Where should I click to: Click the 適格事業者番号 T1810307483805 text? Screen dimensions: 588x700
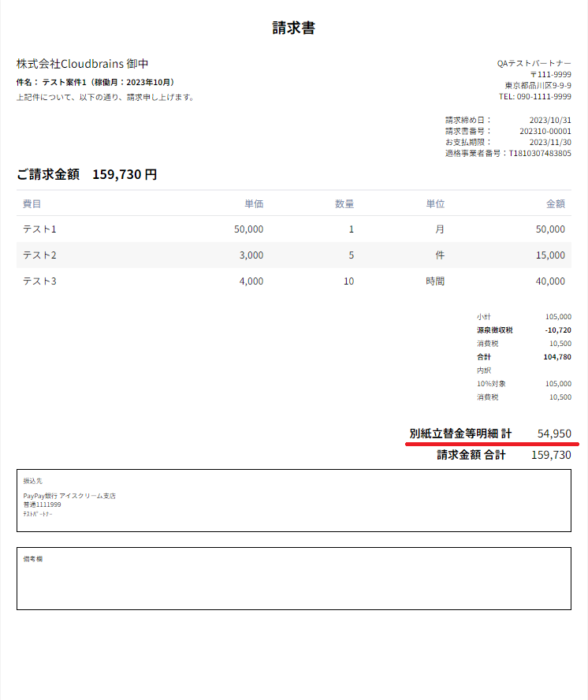[x=508, y=153]
